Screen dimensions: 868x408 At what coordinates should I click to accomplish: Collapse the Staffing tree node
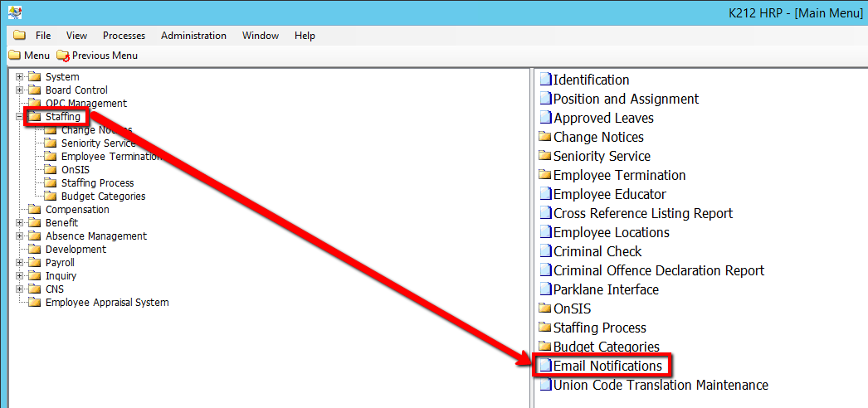coord(19,117)
